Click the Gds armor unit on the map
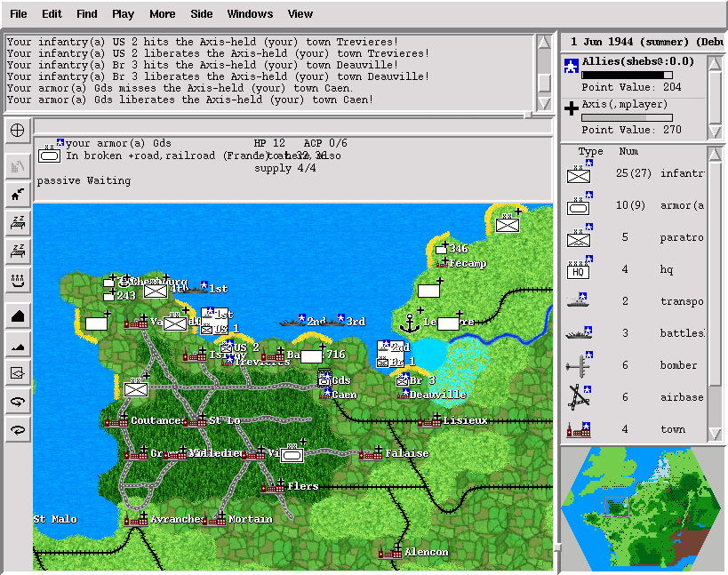Screen dimensions: 728x575 (x=324, y=379)
